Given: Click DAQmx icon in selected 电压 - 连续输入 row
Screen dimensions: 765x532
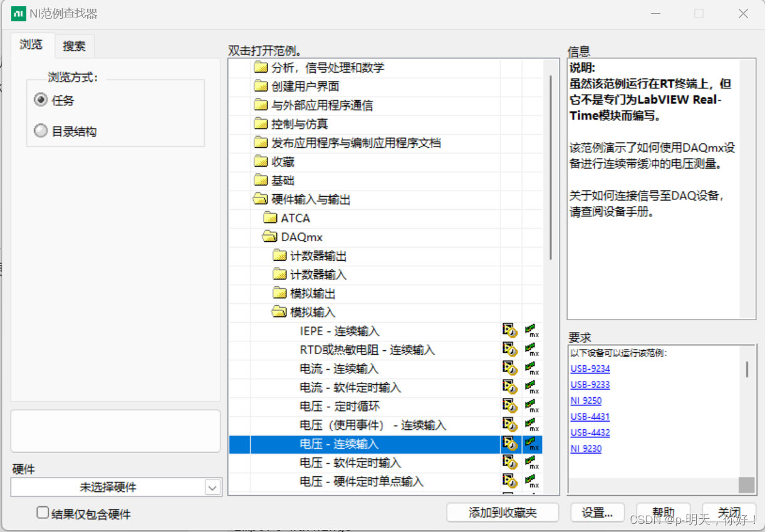Looking at the screenshot, I should point(532,444).
